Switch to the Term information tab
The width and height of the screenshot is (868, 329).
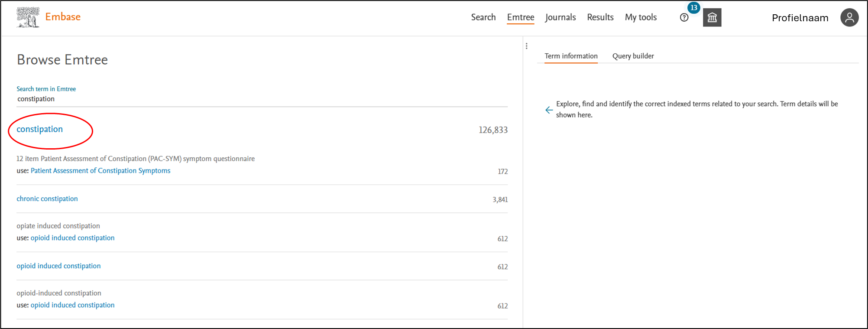coord(571,56)
